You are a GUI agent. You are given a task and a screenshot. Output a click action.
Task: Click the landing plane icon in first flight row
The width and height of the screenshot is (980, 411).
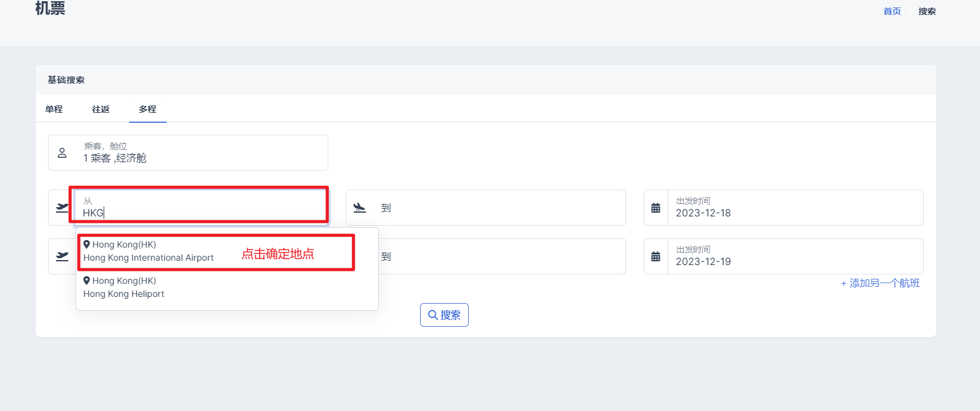pos(360,208)
